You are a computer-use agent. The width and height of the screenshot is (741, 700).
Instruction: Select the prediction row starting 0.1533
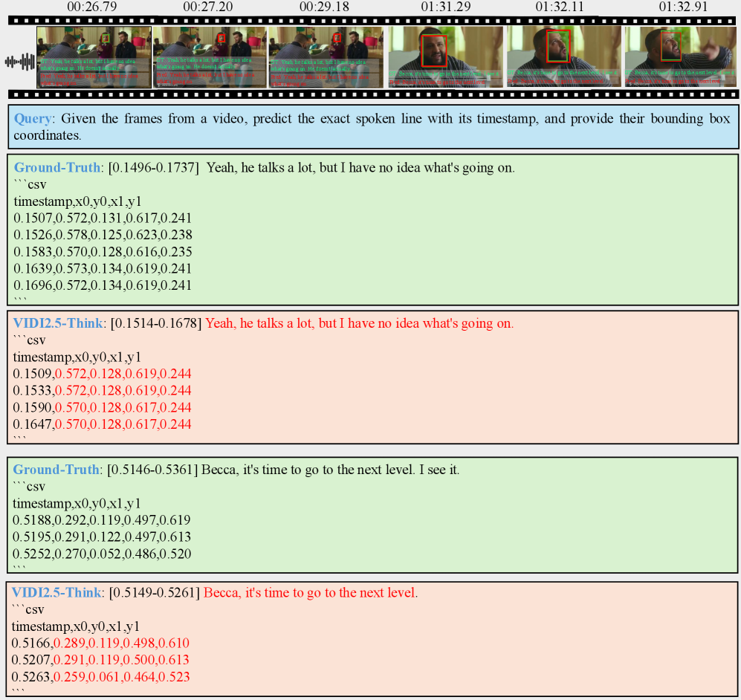click(x=102, y=391)
